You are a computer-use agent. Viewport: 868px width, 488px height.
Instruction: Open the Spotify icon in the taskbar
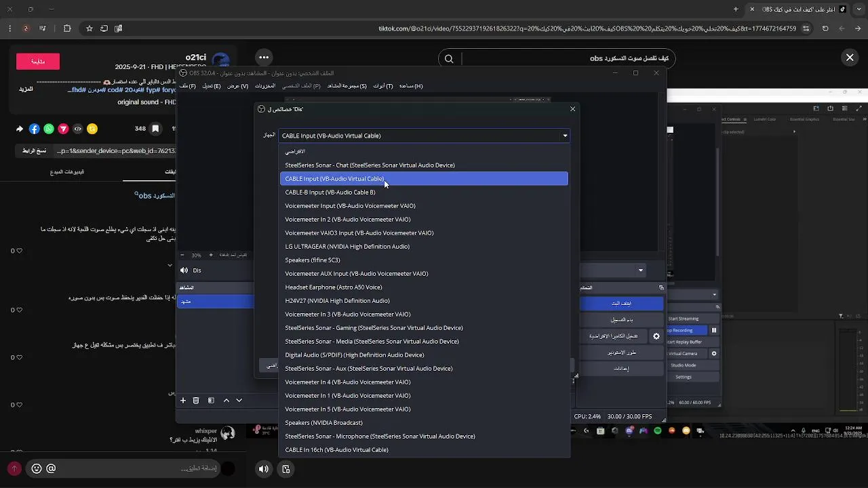click(658, 430)
